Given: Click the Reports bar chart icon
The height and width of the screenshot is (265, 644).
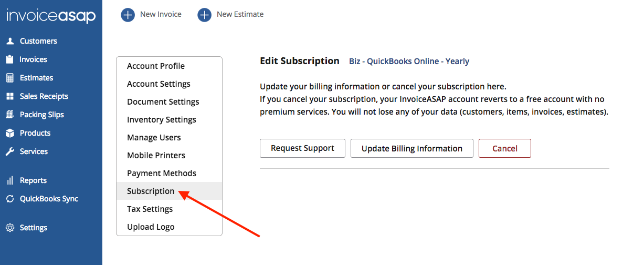Looking at the screenshot, I should click(x=10, y=180).
